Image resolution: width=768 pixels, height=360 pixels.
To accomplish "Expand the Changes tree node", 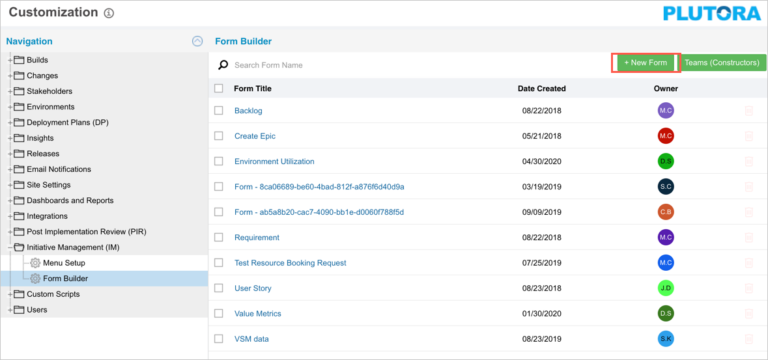I will point(10,76).
